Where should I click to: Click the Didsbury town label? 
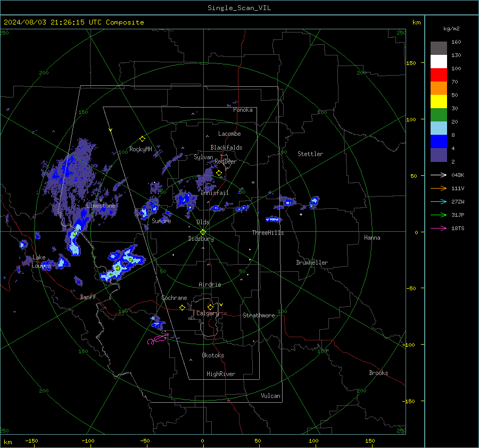(201, 239)
